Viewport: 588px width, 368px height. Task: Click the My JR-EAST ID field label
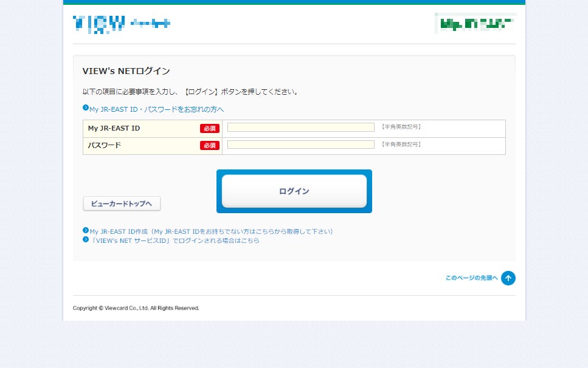[x=114, y=128]
